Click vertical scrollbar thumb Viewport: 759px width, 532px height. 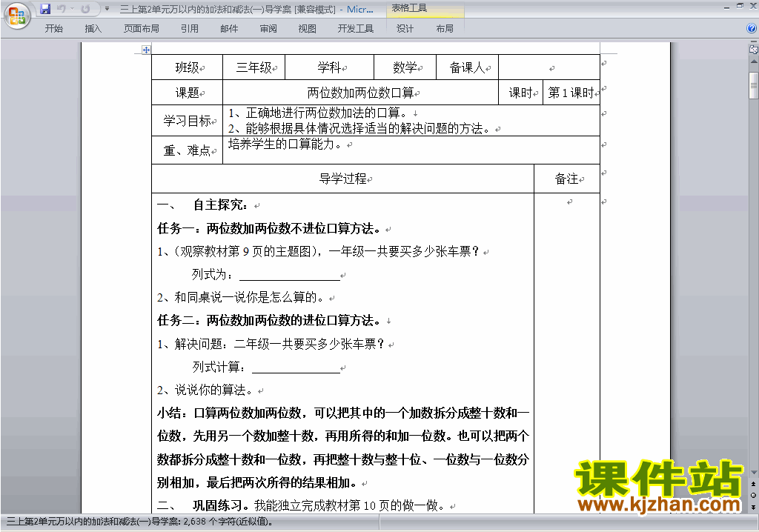[x=753, y=85]
